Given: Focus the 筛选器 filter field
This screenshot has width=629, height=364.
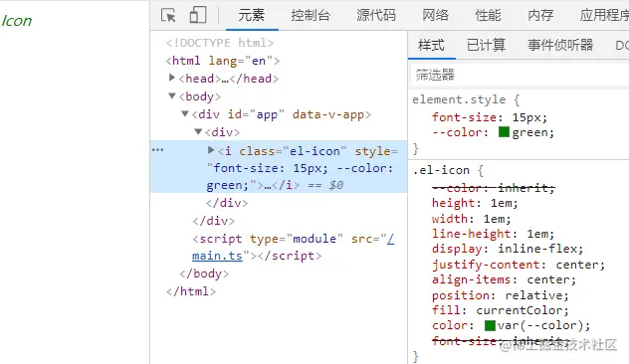Looking at the screenshot, I should [x=520, y=75].
